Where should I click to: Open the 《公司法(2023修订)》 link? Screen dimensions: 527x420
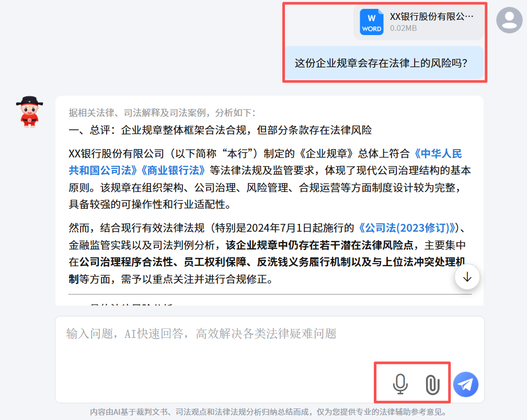click(407, 228)
